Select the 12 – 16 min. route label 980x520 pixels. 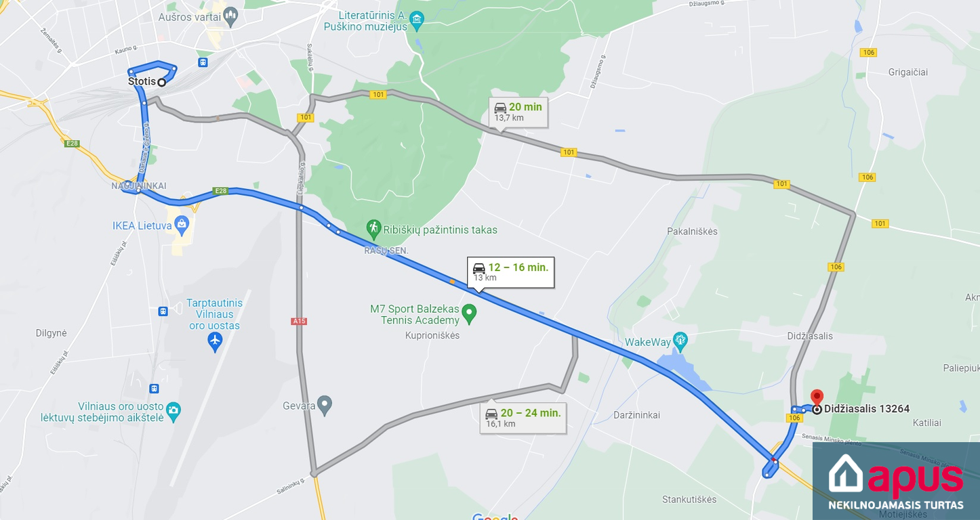point(512,272)
